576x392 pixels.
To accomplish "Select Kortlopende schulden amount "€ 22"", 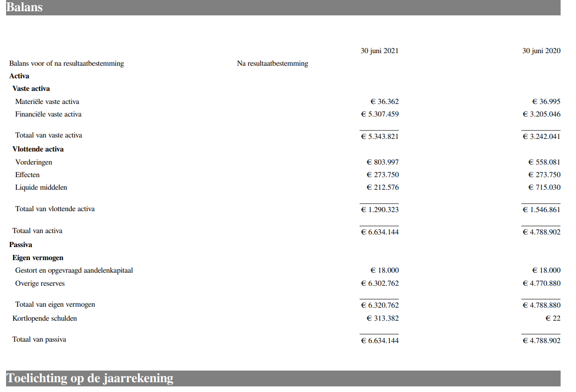I will (553, 318).
